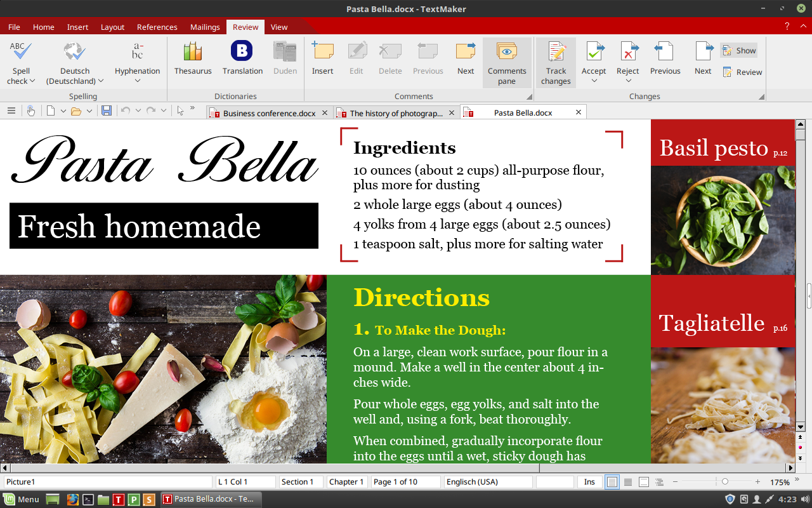Click the Show button in Changes
This screenshot has width=812, height=508.
[x=739, y=51]
